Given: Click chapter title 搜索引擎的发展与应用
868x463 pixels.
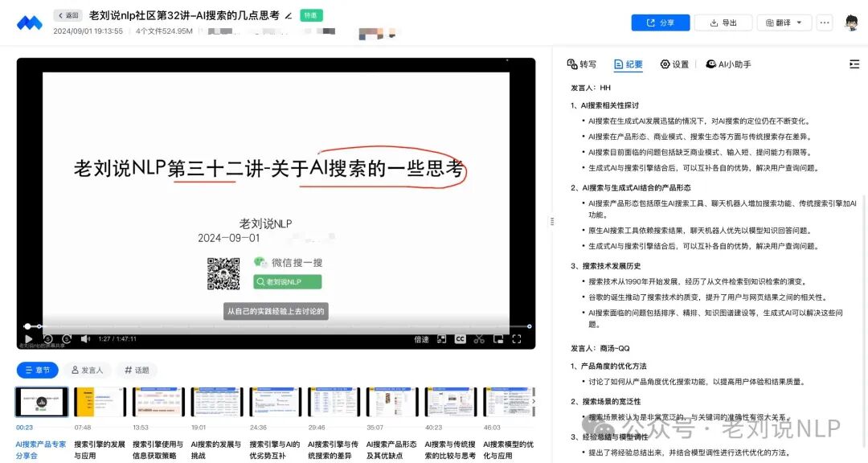Looking at the screenshot, I should [100, 449].
